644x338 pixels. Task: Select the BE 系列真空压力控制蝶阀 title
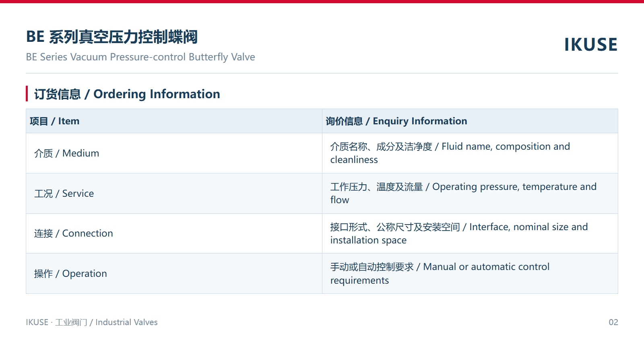[112, 37]
